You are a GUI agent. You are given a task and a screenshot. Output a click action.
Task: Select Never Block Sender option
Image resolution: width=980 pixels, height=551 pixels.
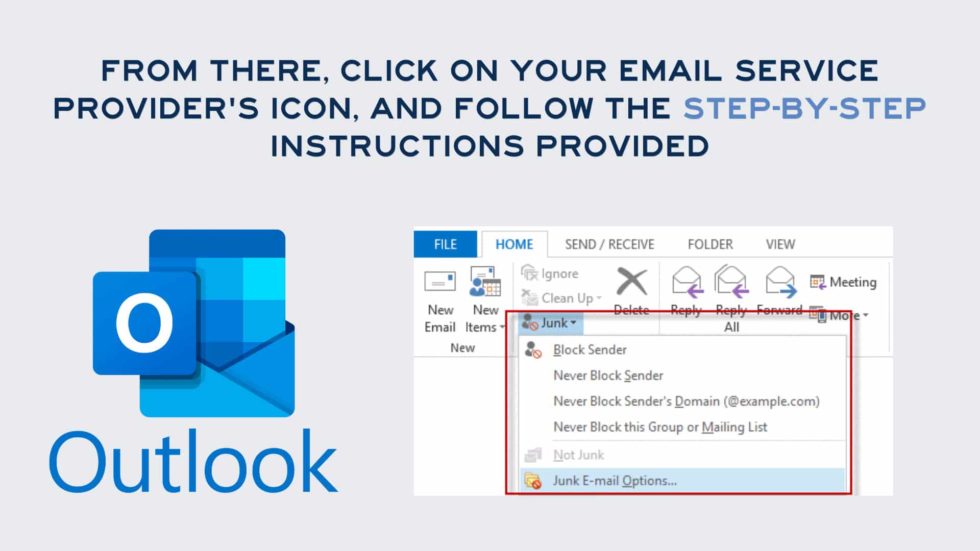click(x=608, y=375)
